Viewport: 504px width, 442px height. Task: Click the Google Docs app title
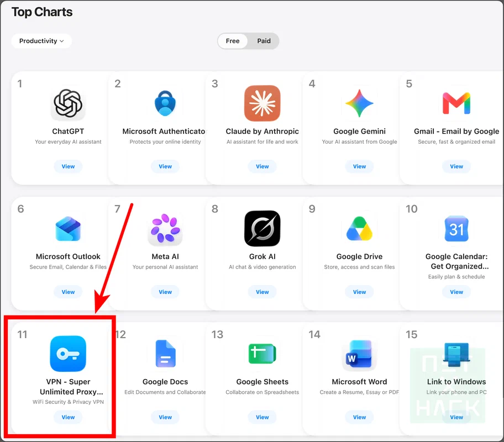[165, 382]
